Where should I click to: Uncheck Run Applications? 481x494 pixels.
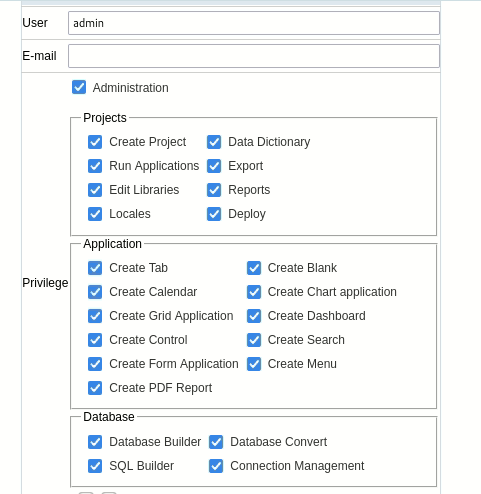click(95, 166)
